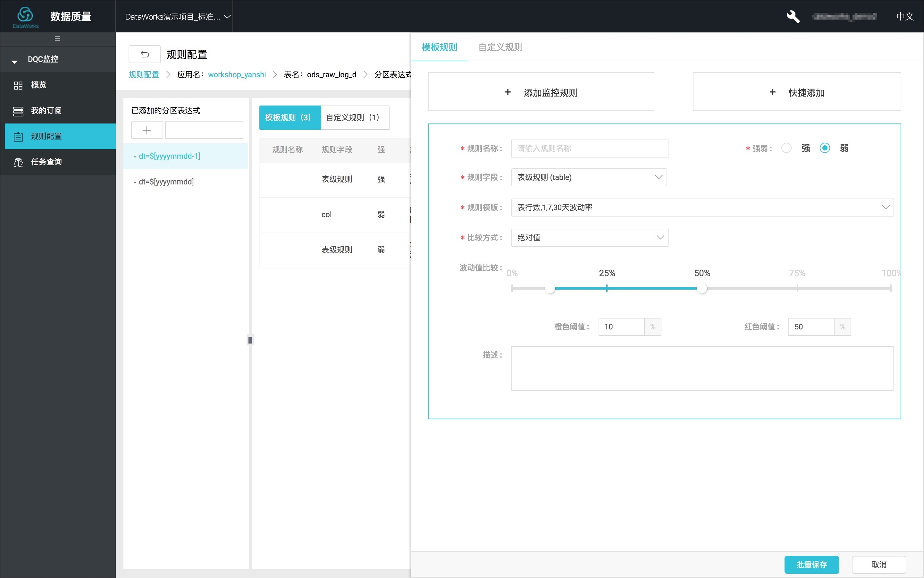Go back with the return arrow button

145,54
